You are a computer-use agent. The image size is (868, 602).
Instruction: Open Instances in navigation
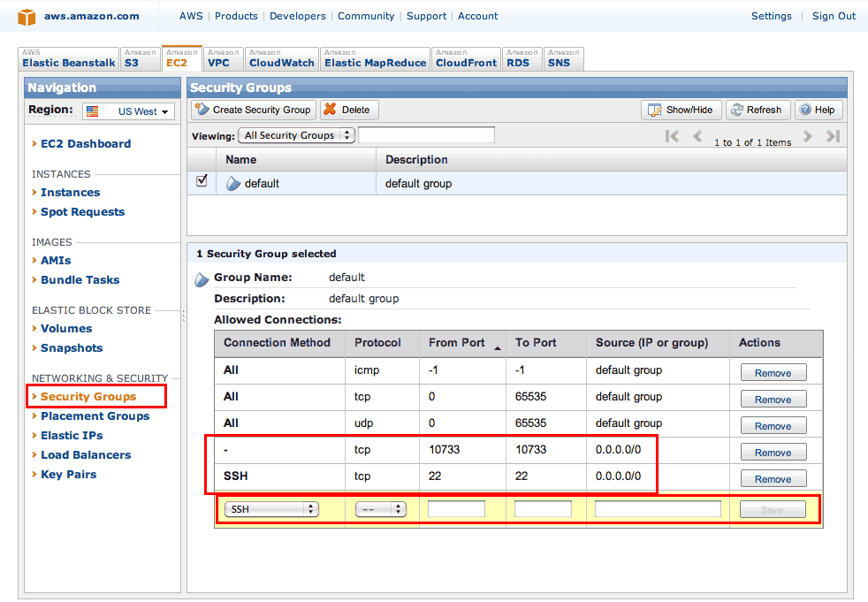tap(71, 192)
